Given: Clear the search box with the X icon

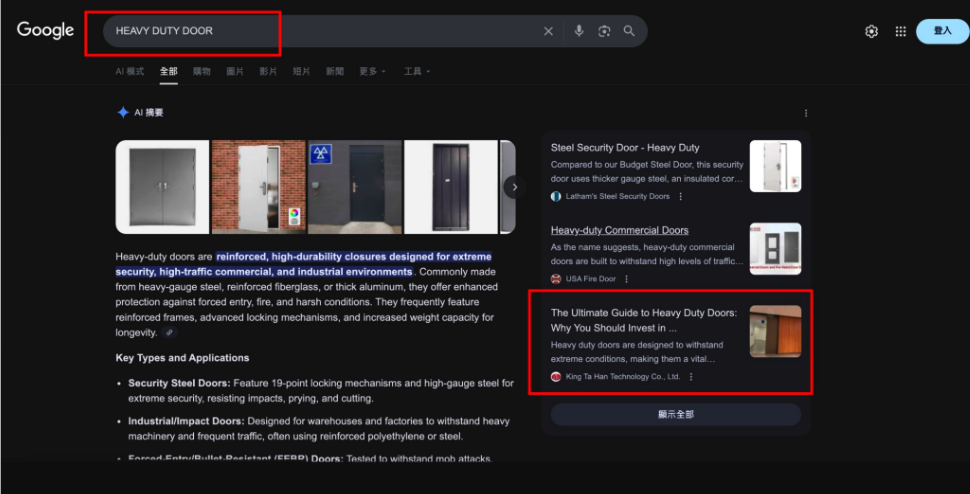Looking at the screenshot, I should point(548,31).
